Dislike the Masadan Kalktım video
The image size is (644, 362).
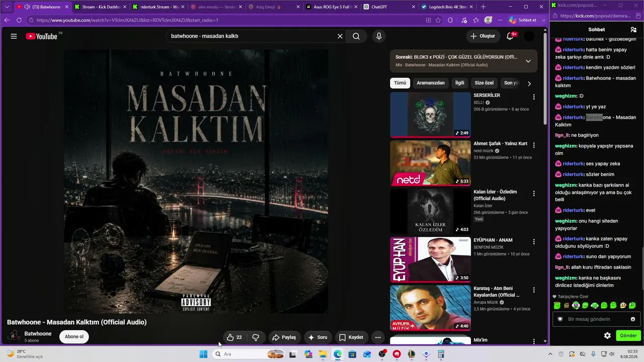(256, 337)
